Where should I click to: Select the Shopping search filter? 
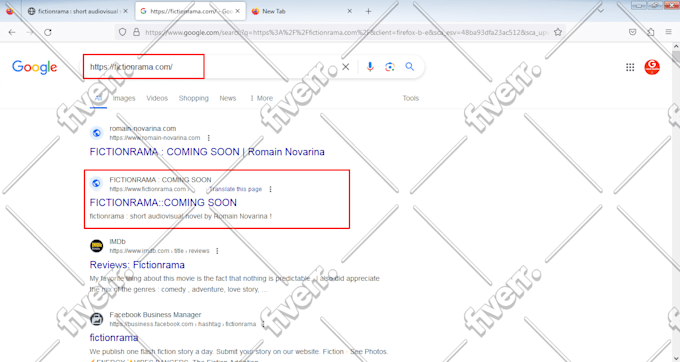[193, 98]
